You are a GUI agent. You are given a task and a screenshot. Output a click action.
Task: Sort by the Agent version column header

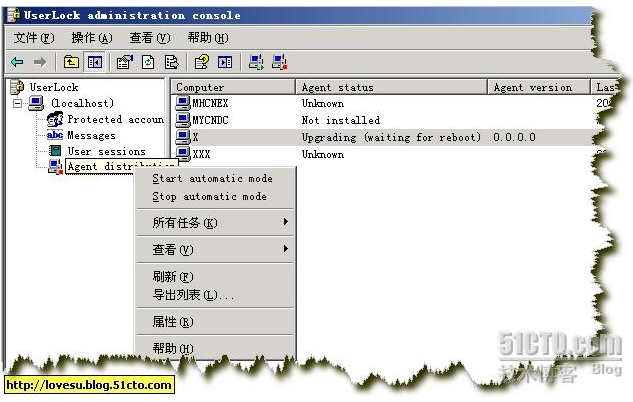point(539,87)
